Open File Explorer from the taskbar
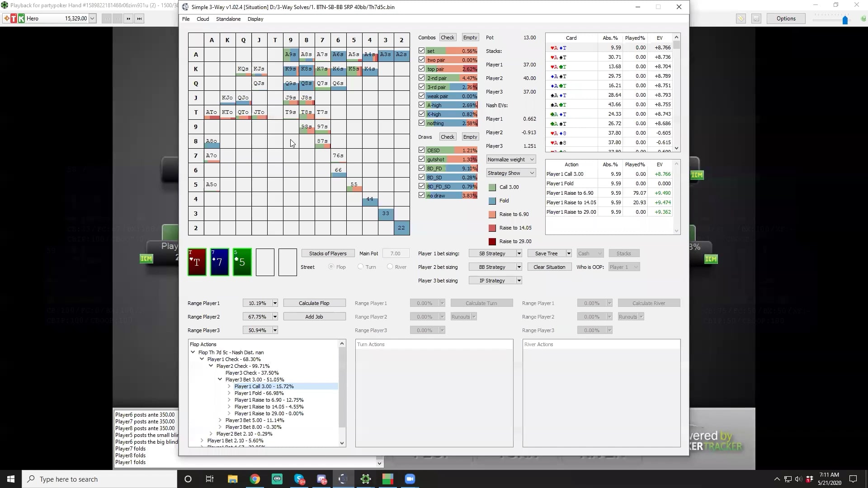This screenshot has width=868, height=488. 232,479
